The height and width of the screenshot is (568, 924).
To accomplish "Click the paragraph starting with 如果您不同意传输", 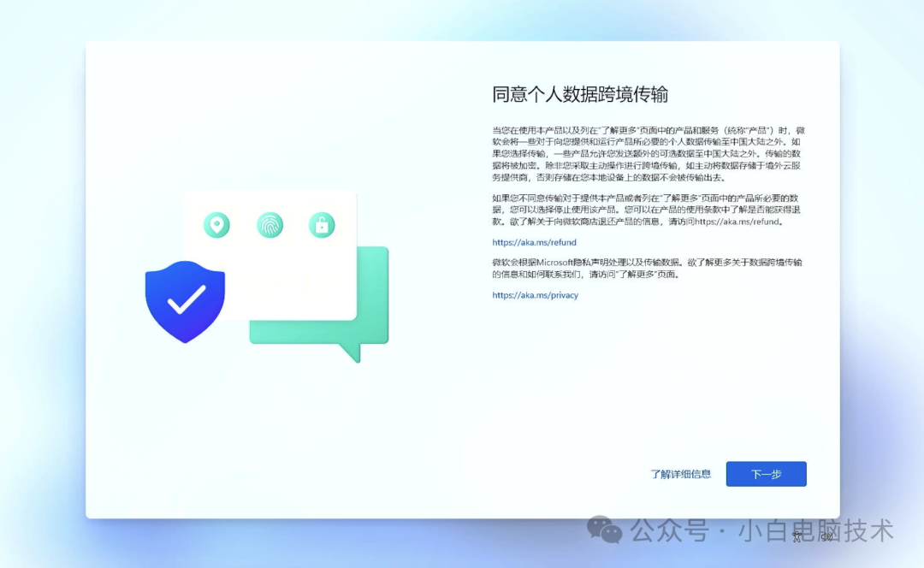I will tap(648, 210).
